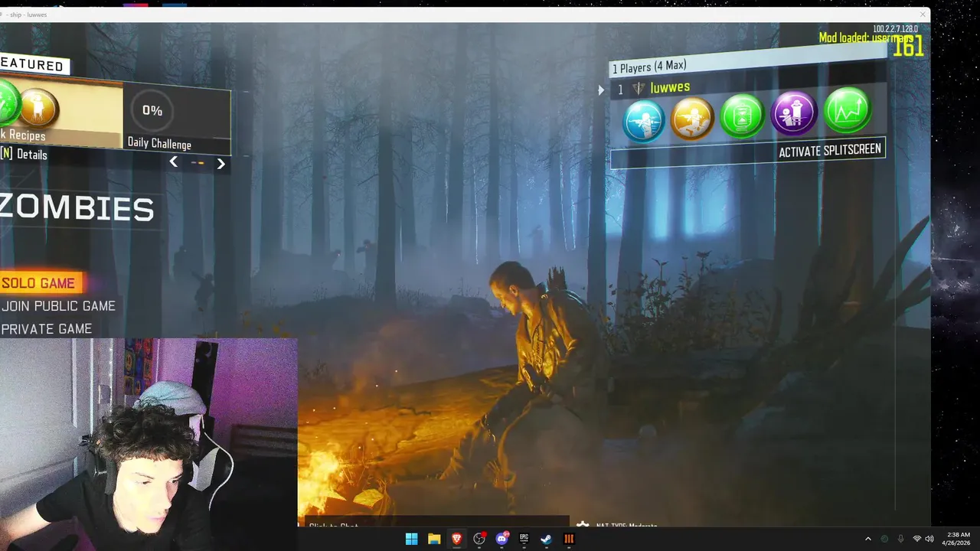Go to next featured card arrow
The width and height of the screenshot is (980, 551).
221,163
